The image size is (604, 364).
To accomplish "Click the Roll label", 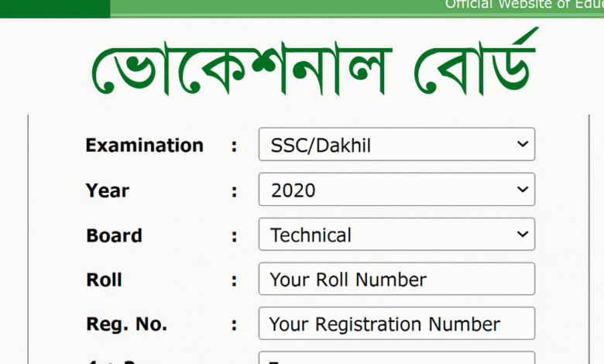I will point(104,280).
